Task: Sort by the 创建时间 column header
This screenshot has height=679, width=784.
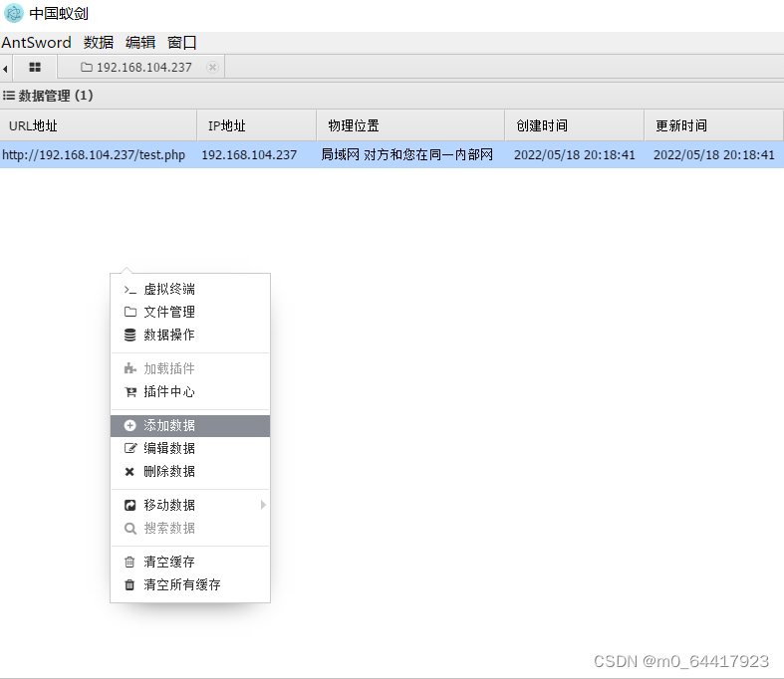Action: 575,125
